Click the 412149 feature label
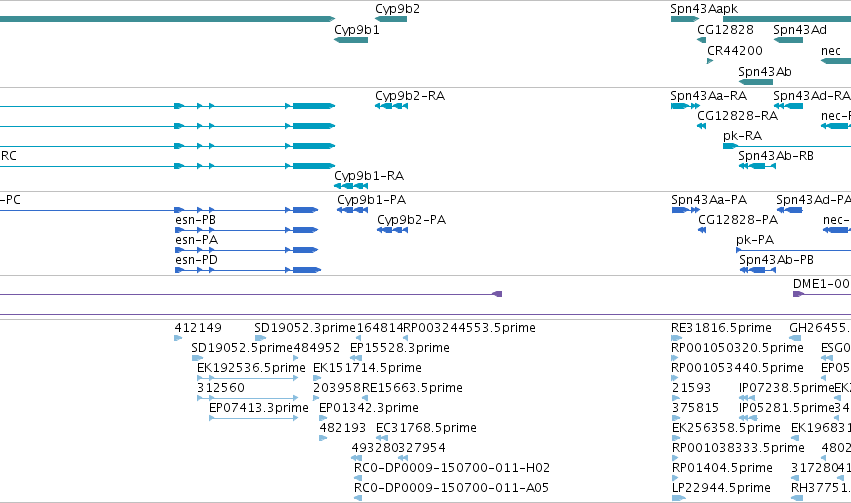851x503 pixels. [x=198, y=328]
